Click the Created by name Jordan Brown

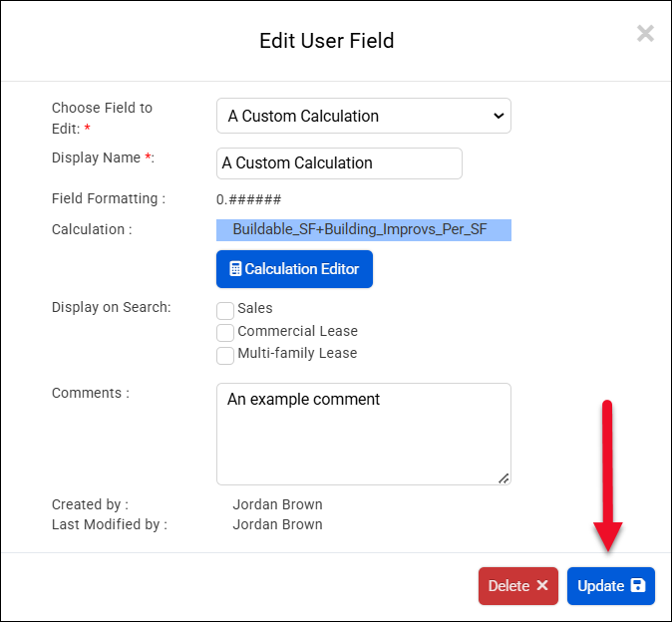click(x=277, y=504)
